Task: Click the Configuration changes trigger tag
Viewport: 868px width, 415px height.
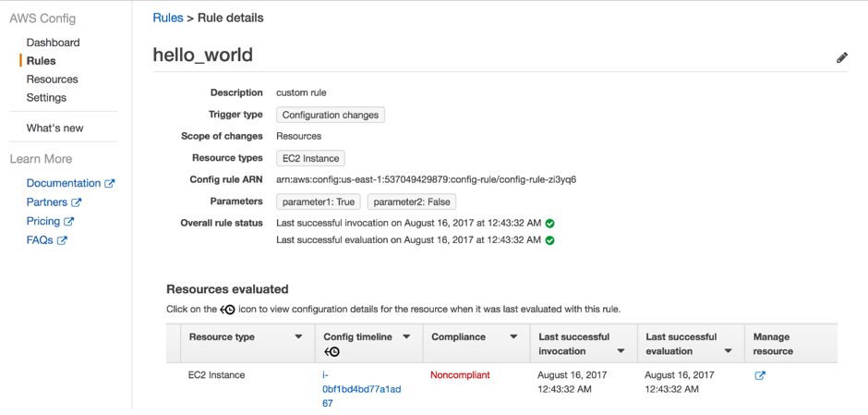Action: [331, 116]
